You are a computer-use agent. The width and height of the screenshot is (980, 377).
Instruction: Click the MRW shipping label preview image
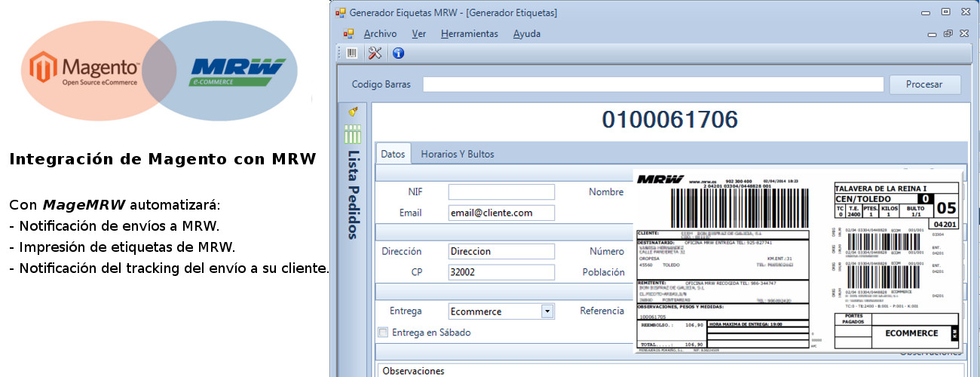pos(799,260)
